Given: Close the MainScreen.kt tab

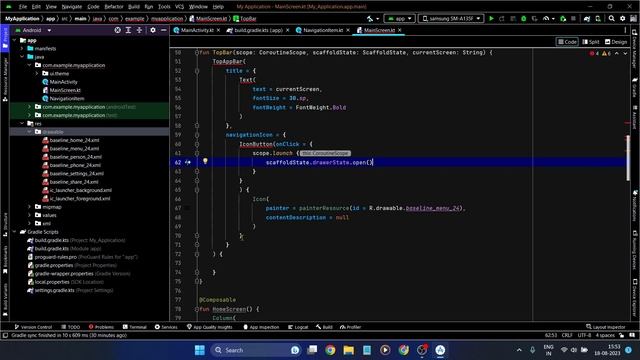Looking at the screenshot, I should [x=400, y=30].
